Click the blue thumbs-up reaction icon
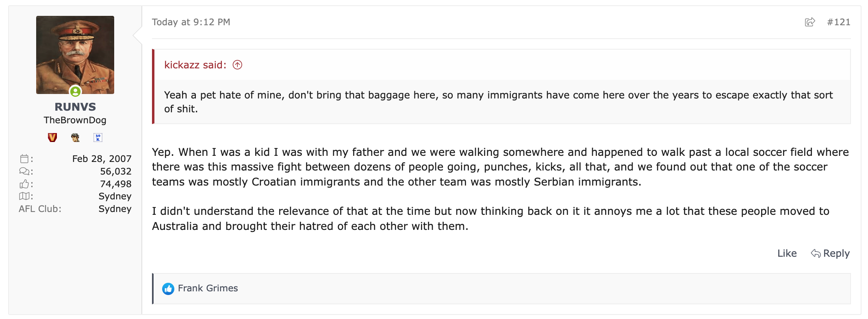 pyautogui.click(x=168, y=288)
